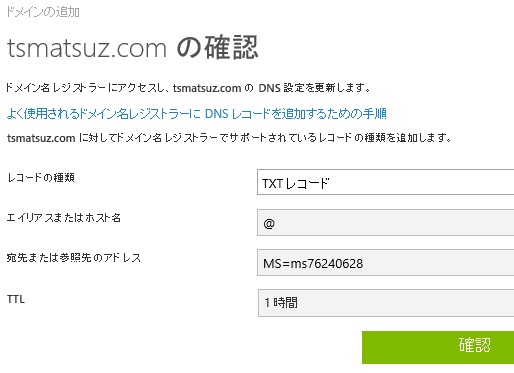Click the word DNS within the blue link

(216, 114)
